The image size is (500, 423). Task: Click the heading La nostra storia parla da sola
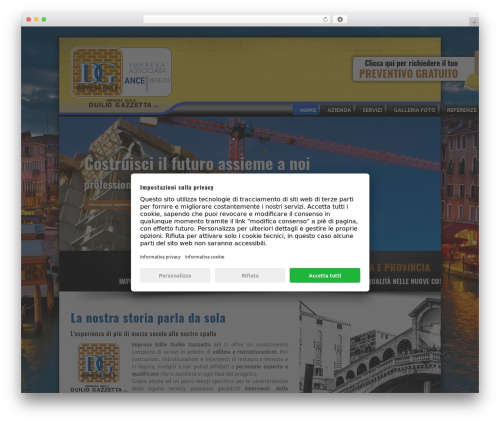(148, 318)
